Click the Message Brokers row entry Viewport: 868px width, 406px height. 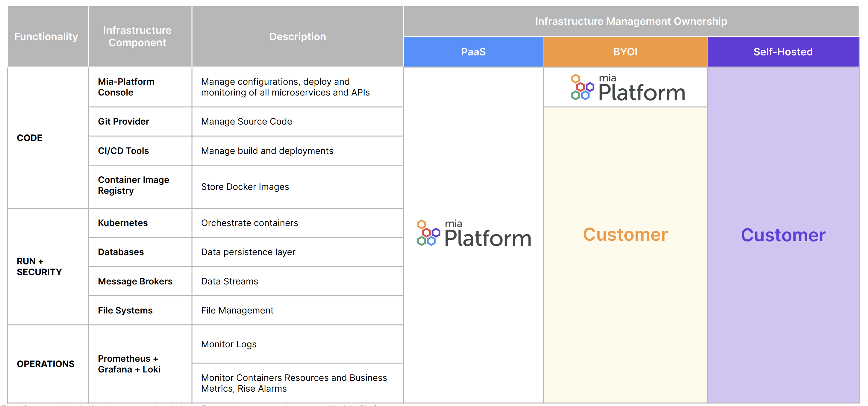click(135, 281)
